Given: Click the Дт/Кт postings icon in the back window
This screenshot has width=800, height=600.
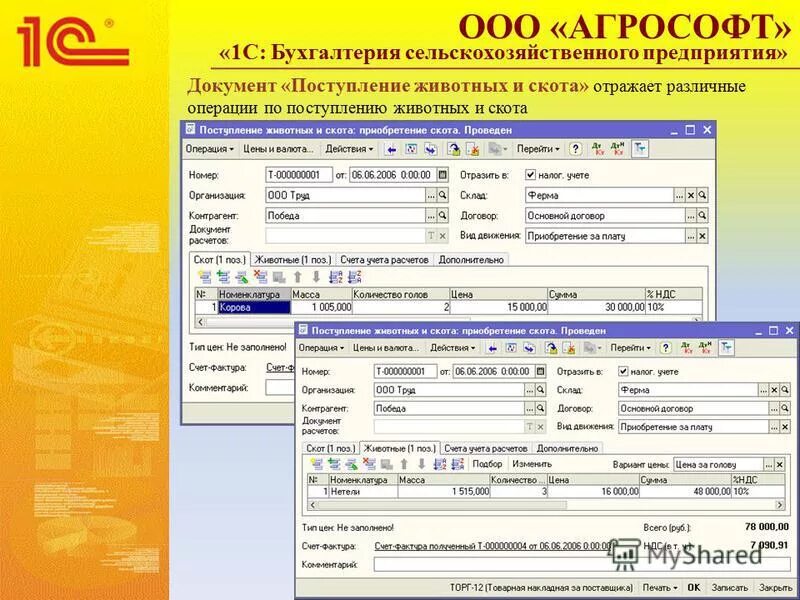Looking at the screenshot, I should tap(597, 149).
